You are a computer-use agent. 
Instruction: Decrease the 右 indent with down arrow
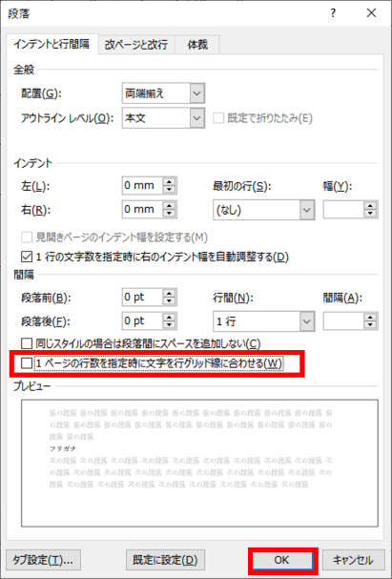point(170,214)
